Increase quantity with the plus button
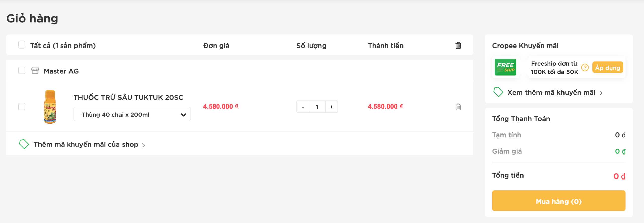This screenshot has width=644, height=223. (x=331, y=107)
